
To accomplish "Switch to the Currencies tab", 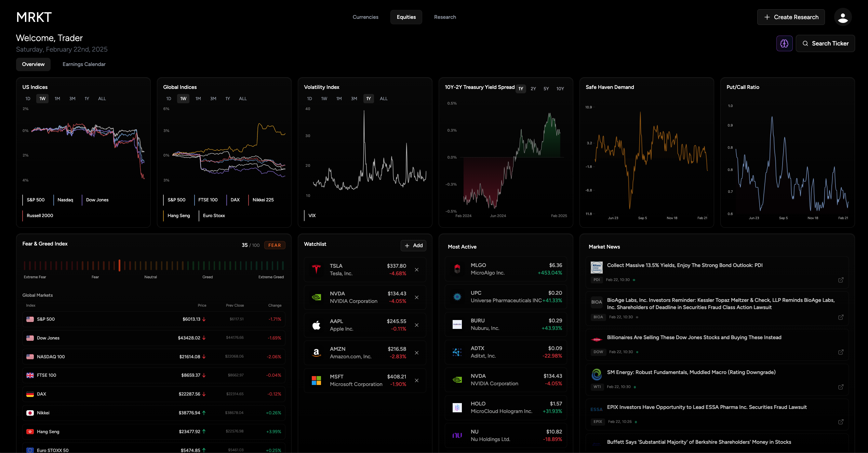I will point(365,17).
